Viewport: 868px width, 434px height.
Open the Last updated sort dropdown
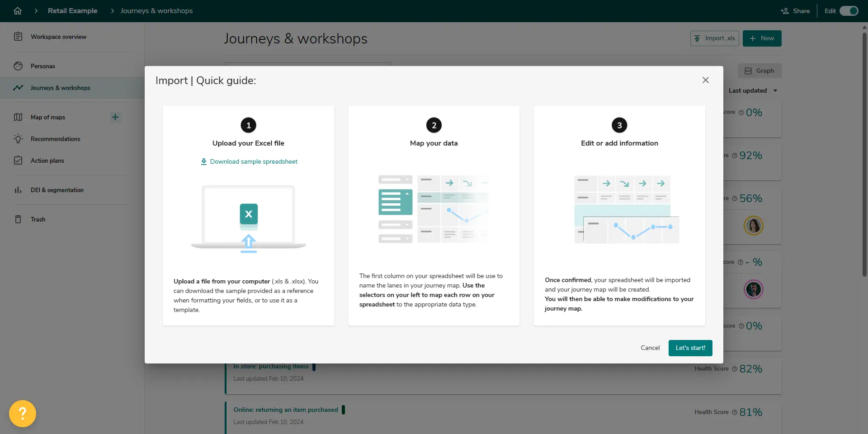[x=753, y=90]
